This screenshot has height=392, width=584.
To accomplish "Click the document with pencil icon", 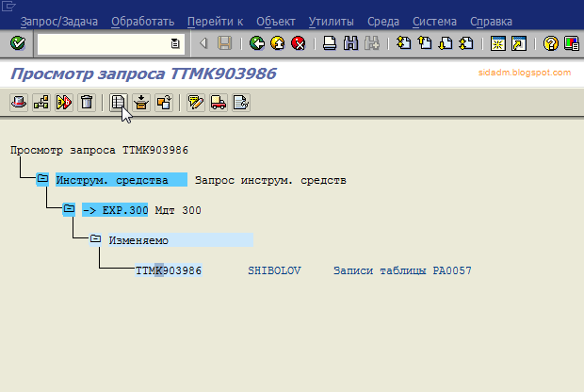I will tap(240, 102).
